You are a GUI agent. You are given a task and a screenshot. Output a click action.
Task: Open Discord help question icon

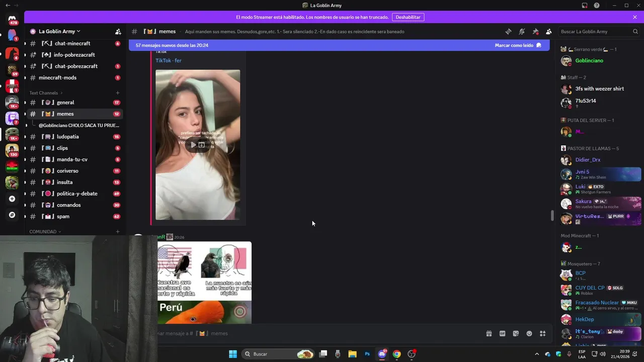click(x=597, y=6)
